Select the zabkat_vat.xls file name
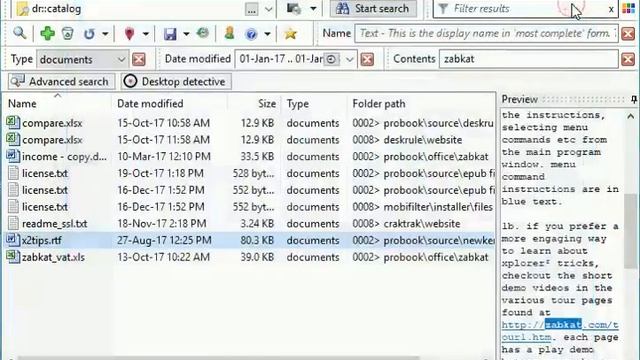 tap(53, 257)
